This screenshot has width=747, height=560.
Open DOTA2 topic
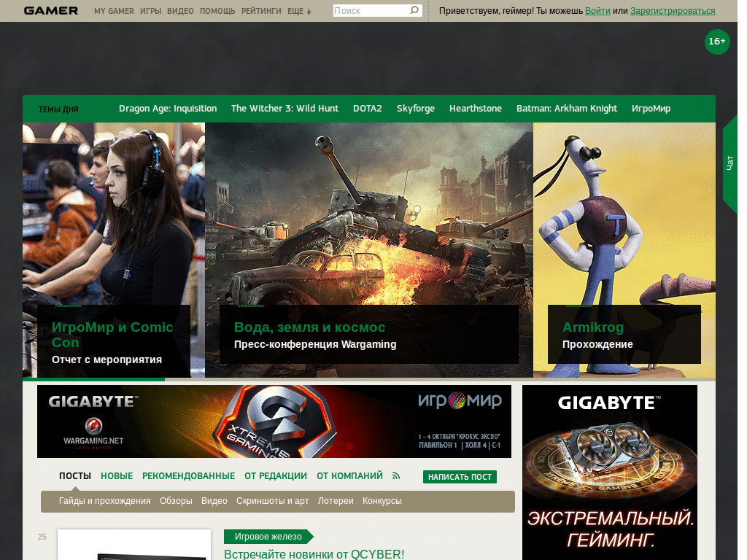pyautogui.click(x=368, y=109)
